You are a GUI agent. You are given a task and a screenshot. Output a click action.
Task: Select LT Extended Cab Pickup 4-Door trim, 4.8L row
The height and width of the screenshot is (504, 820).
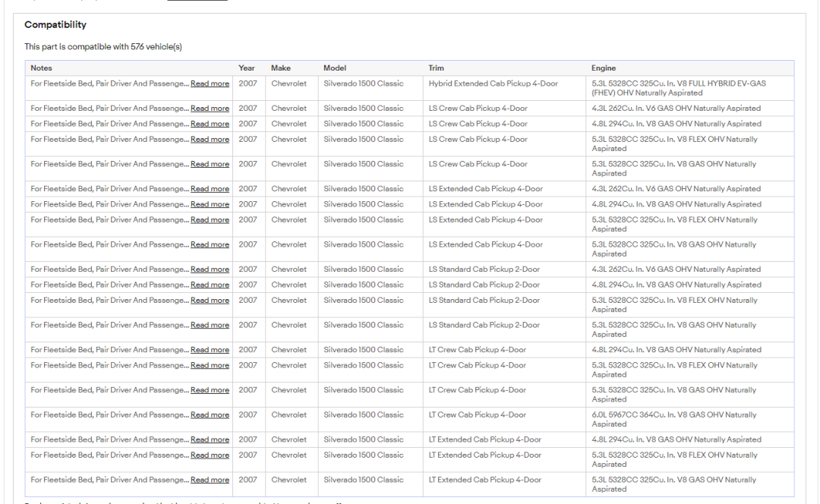pyautogui.click(x=484, y=439)
